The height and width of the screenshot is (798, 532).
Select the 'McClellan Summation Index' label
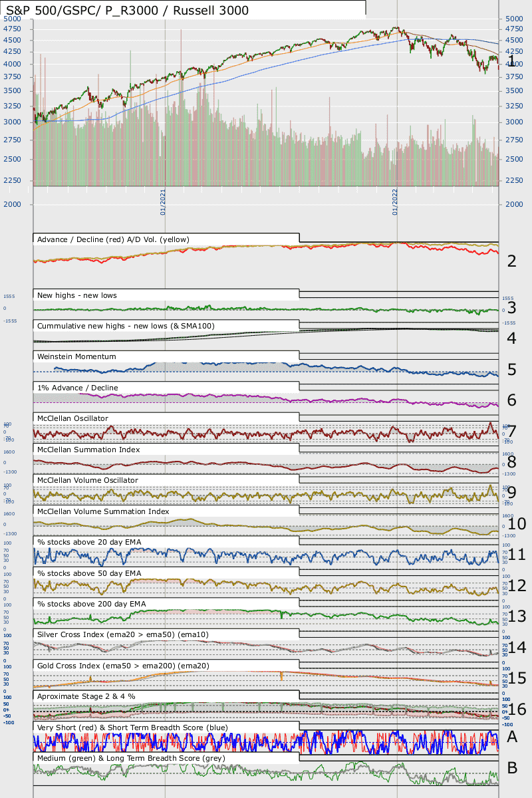pyautogui.click(x=88, y=450)
